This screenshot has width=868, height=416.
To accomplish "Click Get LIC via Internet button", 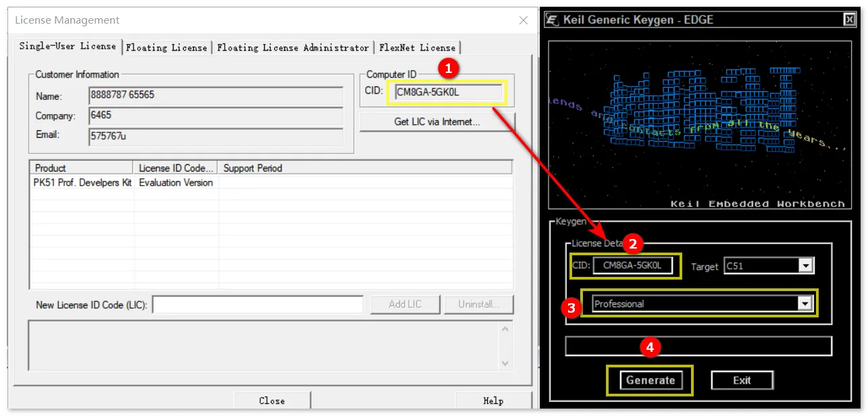I will tap(437, 122).
